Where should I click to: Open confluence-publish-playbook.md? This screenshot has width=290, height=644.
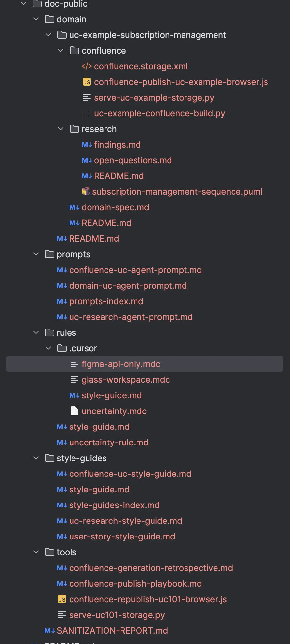tap(136, 584)
